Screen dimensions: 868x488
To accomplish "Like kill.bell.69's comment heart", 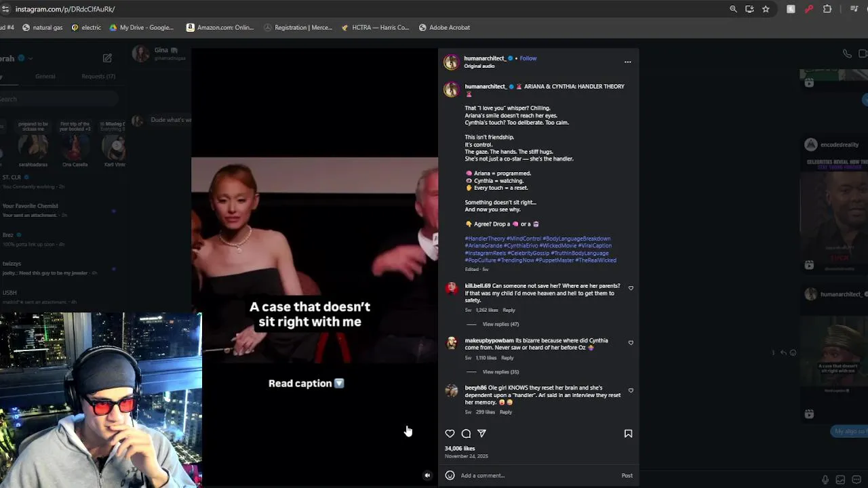I will [631, 288].
